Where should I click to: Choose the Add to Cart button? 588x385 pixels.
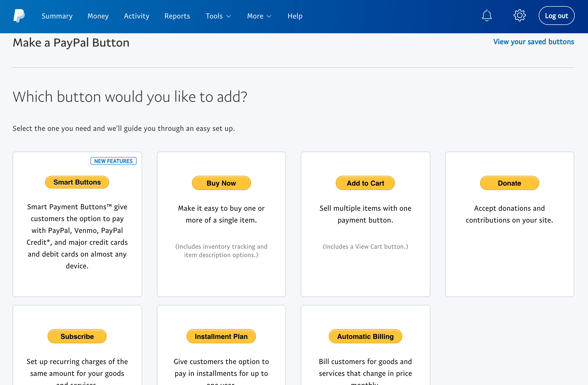click(x=365, y=183)
